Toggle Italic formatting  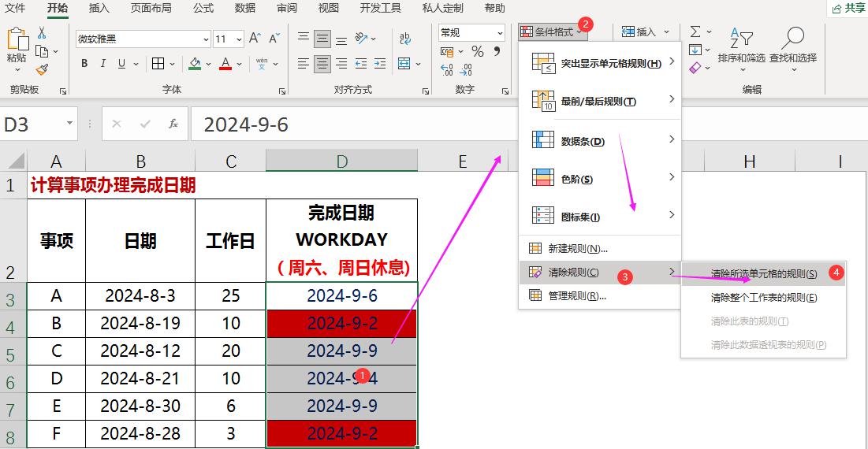click(x=103, y=64)
